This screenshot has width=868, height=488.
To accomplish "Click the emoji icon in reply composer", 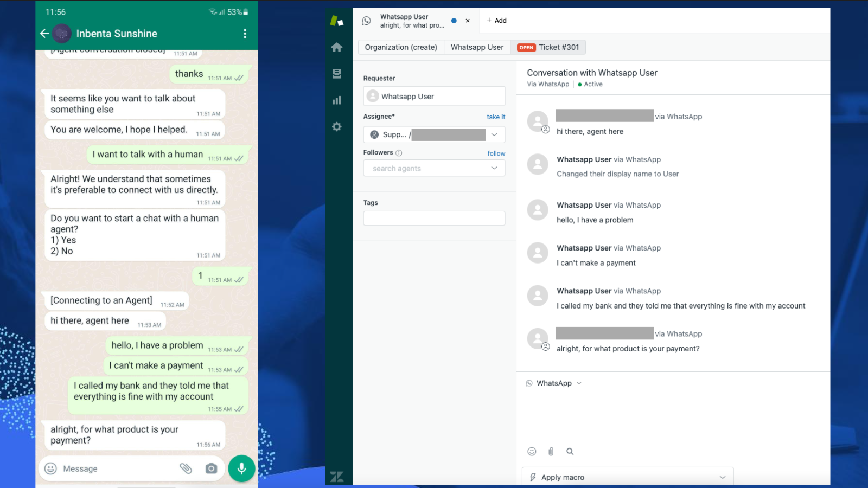I will tap(532, 451).
